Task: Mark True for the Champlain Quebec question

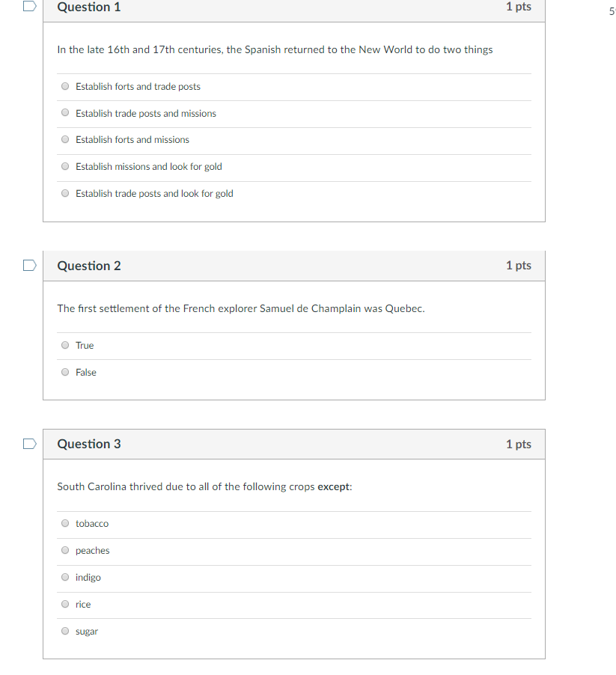Action: [65, 345]
